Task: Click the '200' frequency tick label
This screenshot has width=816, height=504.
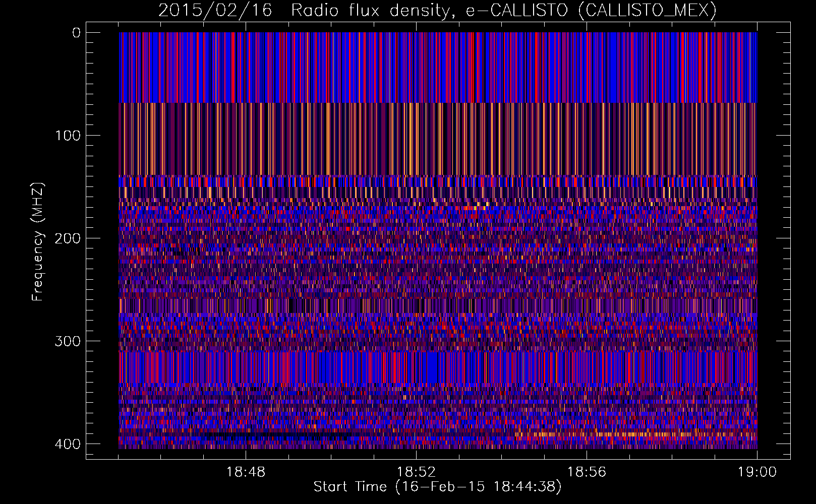Action: (x=68, y=238)
